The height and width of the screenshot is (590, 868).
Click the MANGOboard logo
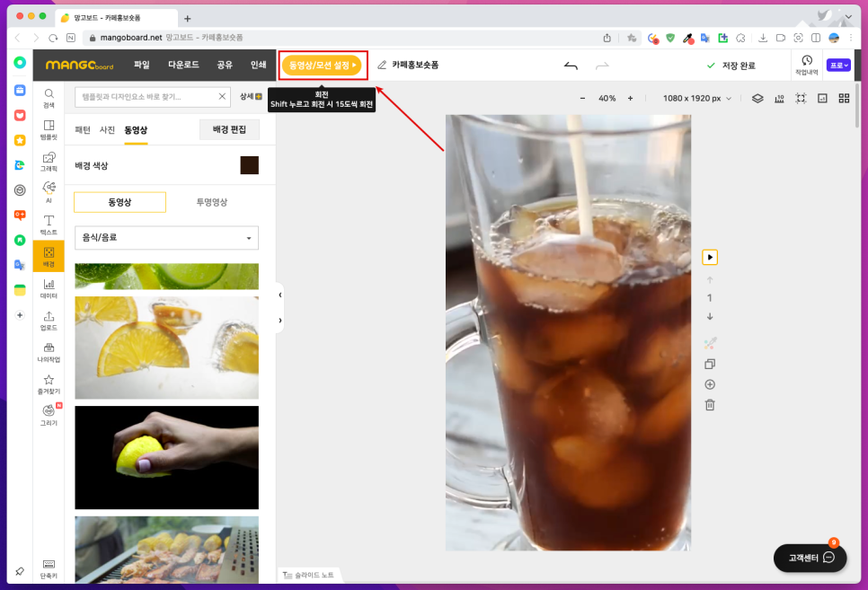(80, 65)
